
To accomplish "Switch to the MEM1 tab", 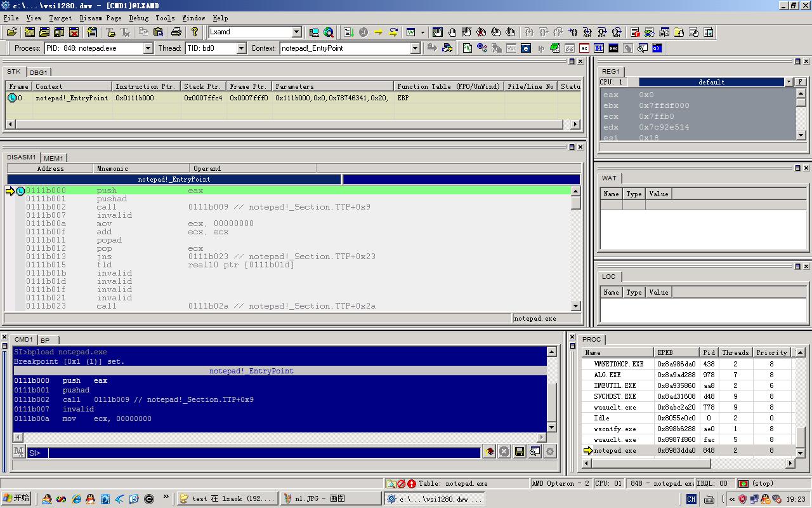I will 53,158.
